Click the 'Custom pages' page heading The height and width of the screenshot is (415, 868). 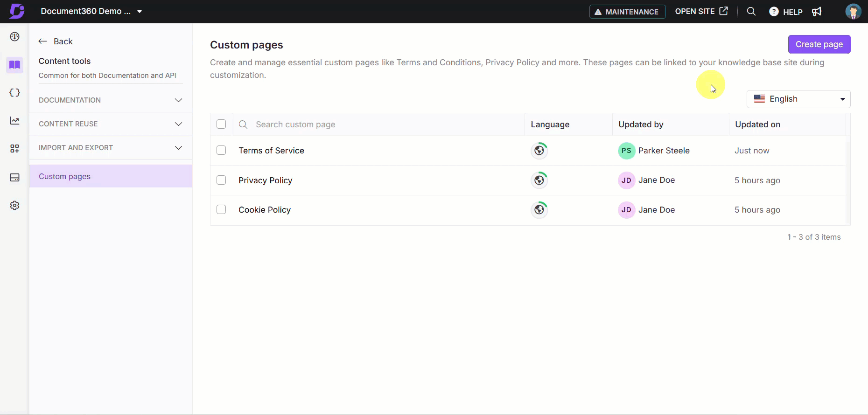point(246,45)
